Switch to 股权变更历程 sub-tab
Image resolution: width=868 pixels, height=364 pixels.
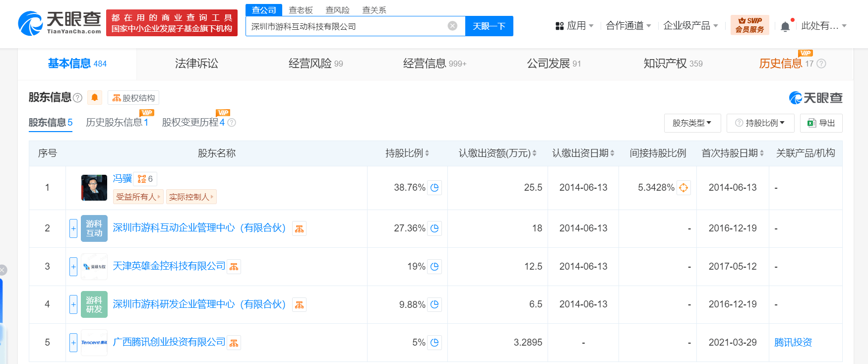193,122
